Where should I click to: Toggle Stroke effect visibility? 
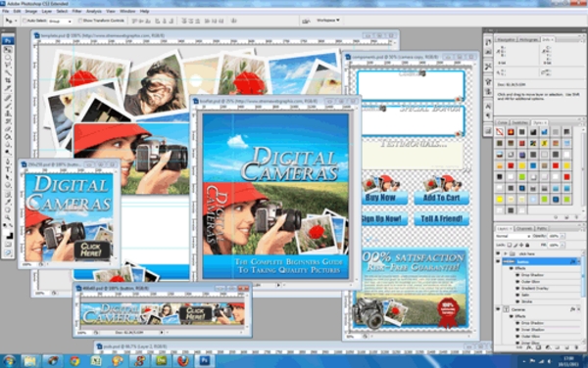point(517,301)
